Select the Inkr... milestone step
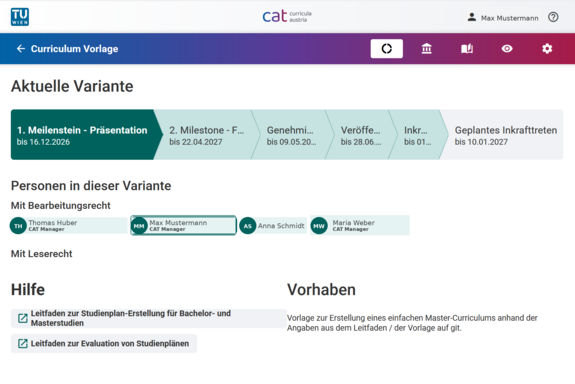 417,135
